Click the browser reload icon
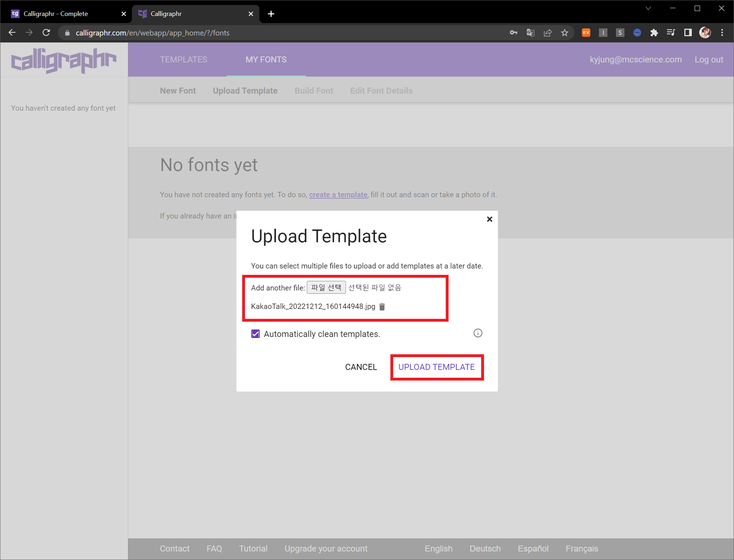The image size is (734, 560). (x=46, y=33)
